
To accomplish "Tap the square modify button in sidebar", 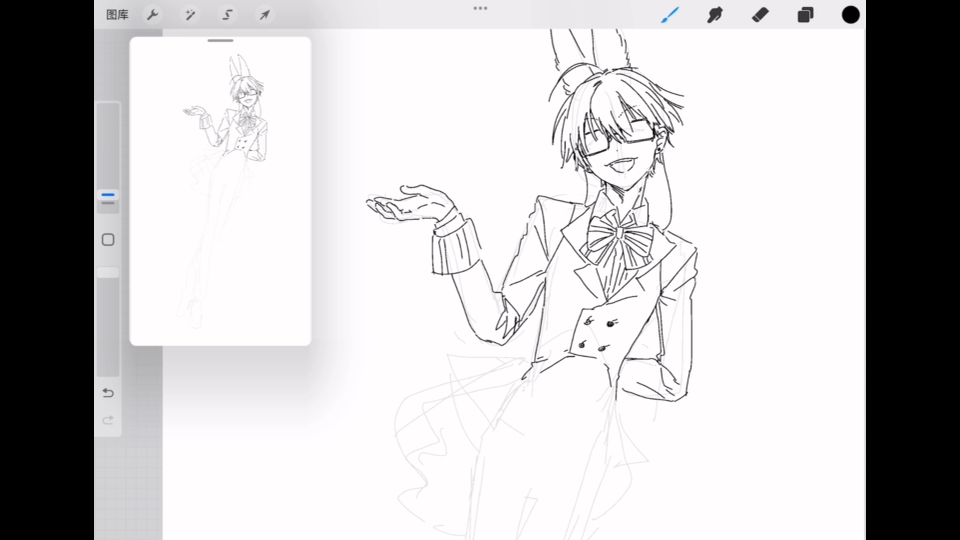I will pyautogui.click(x=108, y=239).
